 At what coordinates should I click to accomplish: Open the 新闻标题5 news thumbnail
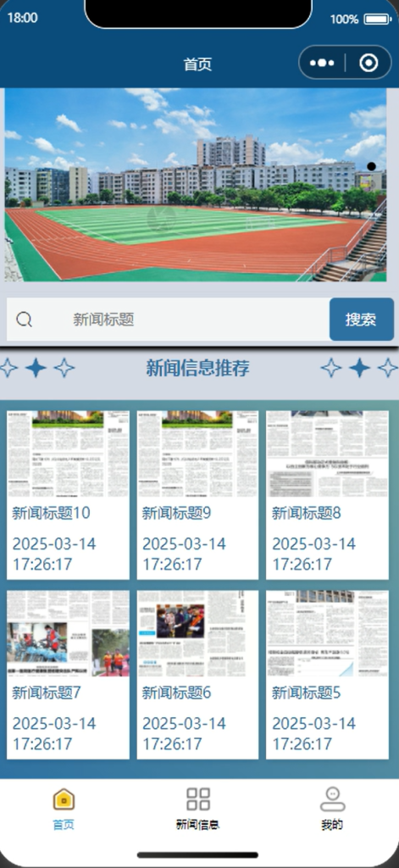[x=327, y=634]
